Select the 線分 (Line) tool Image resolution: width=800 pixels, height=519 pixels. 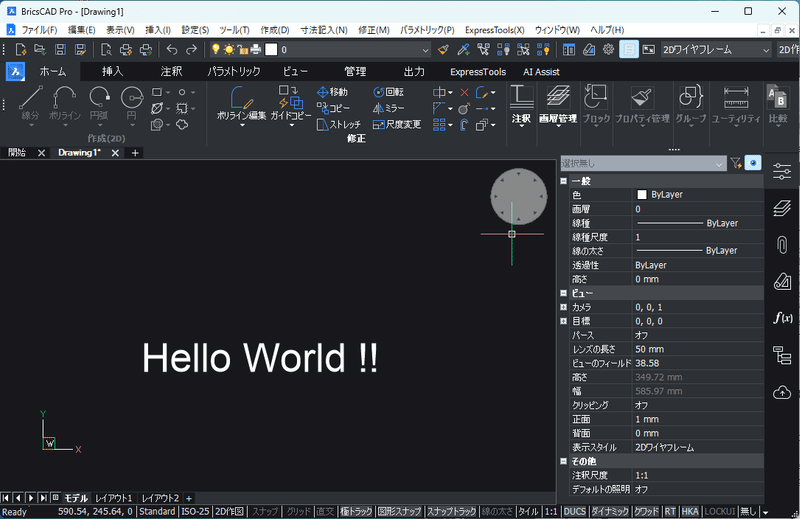pyautogui.click(x=31, y=103)
